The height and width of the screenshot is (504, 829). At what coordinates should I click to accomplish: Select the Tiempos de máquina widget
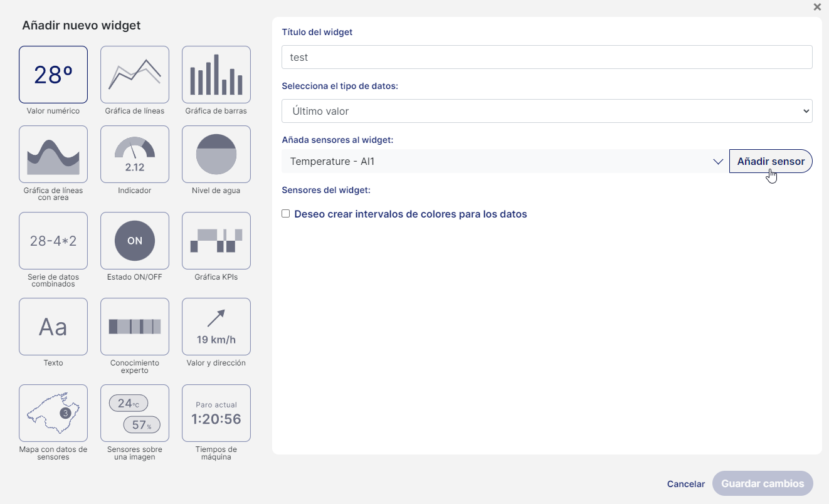216,413
